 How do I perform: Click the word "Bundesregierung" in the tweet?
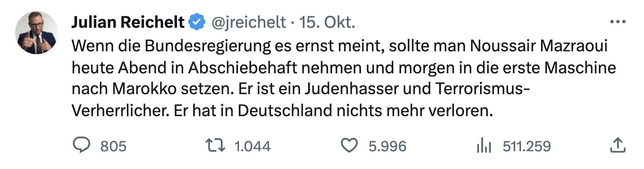coord(208,46)
